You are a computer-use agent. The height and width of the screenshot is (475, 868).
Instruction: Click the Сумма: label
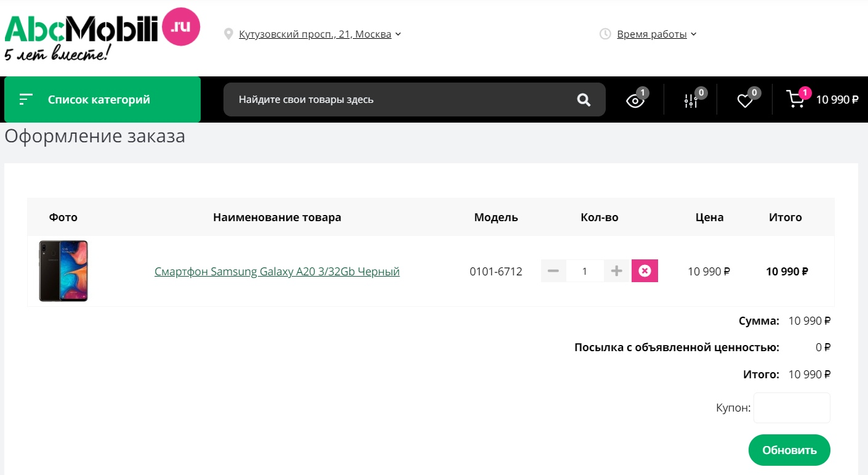click(759, 321)
